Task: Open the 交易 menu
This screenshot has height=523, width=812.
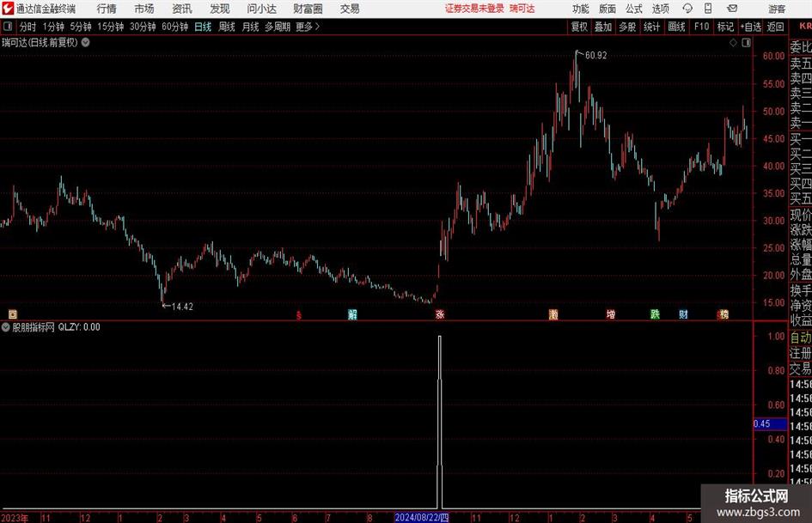Action: click(350, 9)
